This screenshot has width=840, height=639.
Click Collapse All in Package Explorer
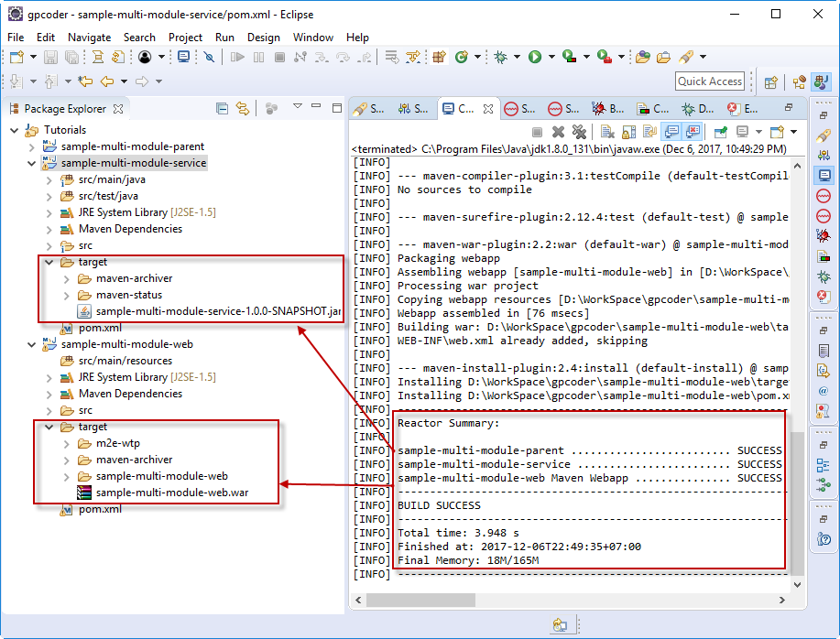[x=222, y=108]
